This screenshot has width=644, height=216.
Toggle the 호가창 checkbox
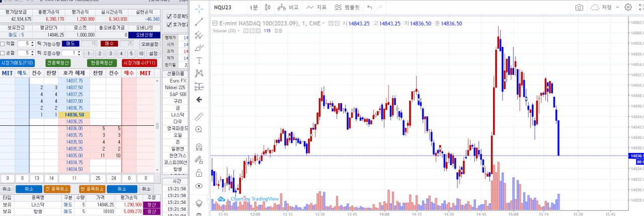point(169,24)
